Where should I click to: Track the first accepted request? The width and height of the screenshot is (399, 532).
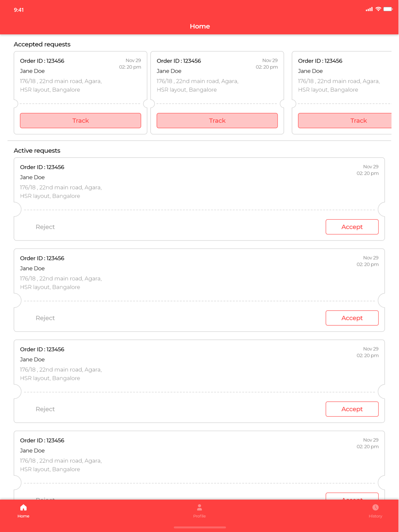tap(81, 120)
